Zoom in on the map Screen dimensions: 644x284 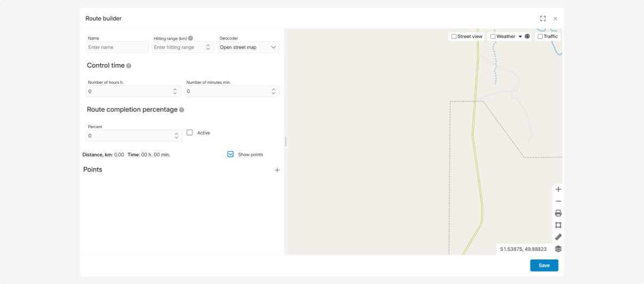click(x=558, y=190)
